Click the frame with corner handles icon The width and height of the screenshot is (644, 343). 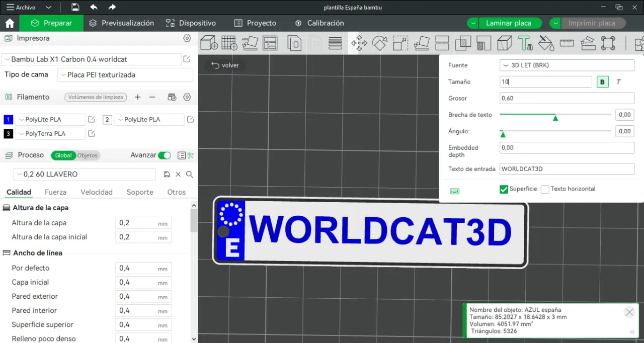pyautogui.click(x=608, y=43)
